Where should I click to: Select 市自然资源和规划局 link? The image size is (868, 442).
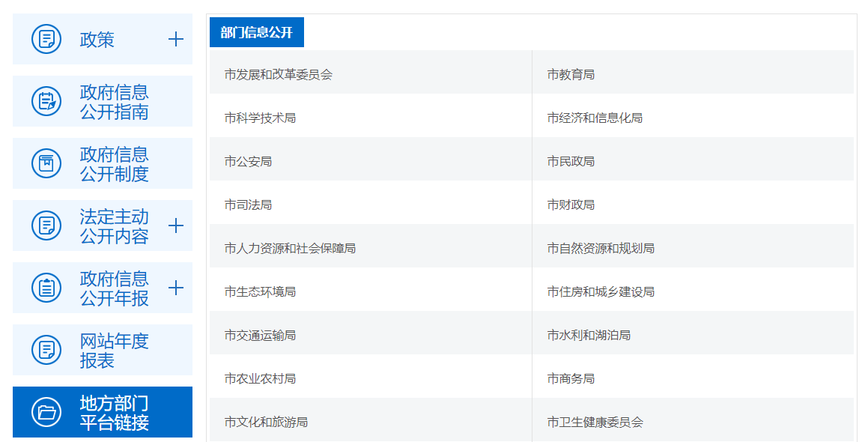[601, 248]
